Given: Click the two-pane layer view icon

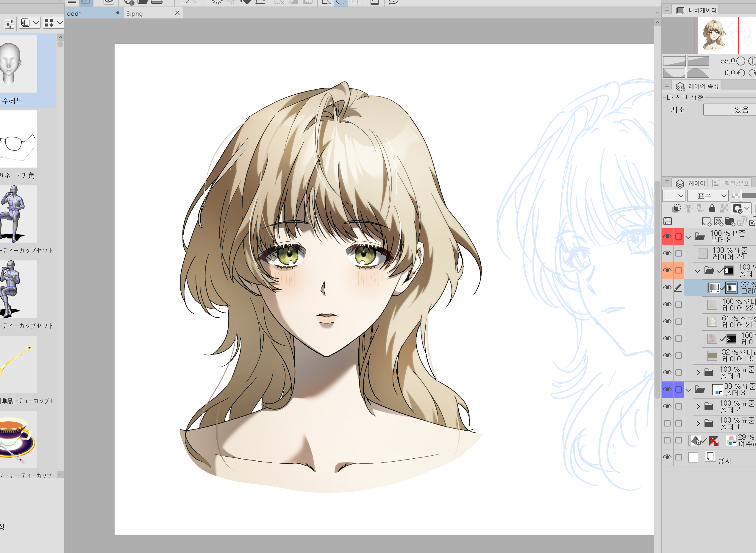Looking at the screenshot, I should pyautogui.click(x=668, y=221).
